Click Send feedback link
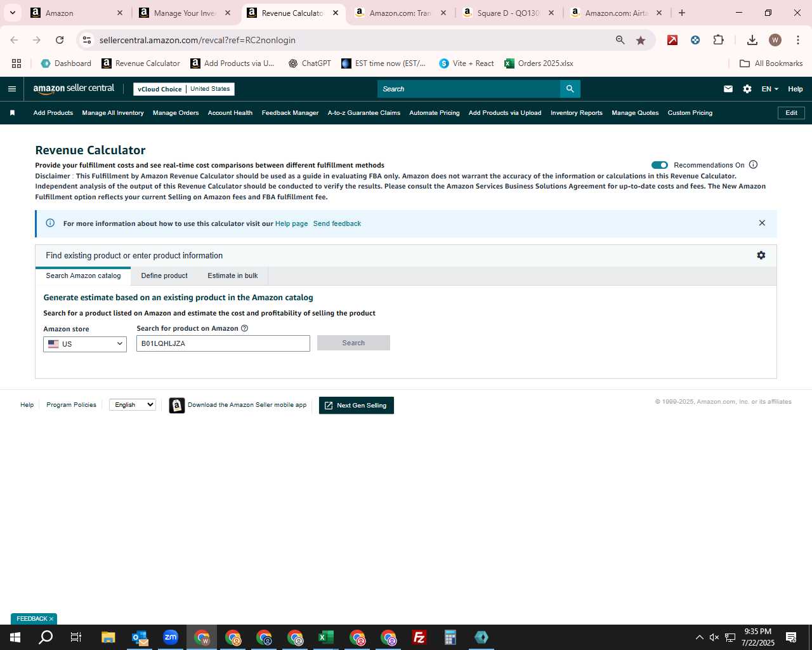The width and height of the screenshot is (812, 650). [337, 223]
